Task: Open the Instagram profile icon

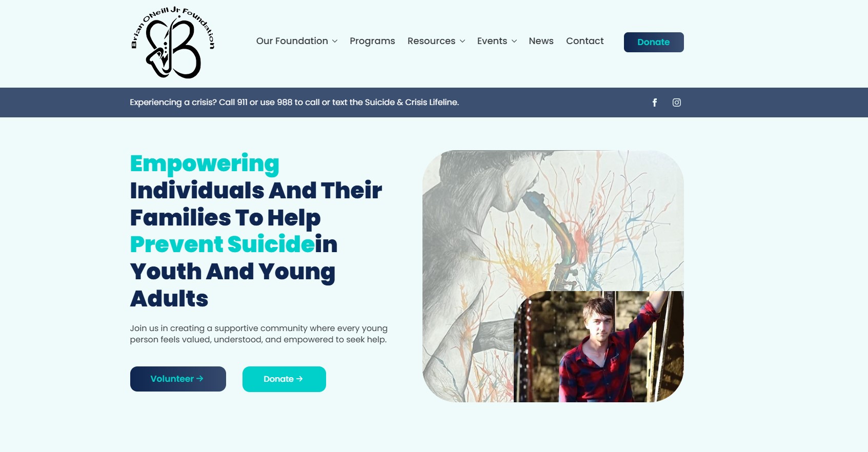Action: click(x=677, y=102)
